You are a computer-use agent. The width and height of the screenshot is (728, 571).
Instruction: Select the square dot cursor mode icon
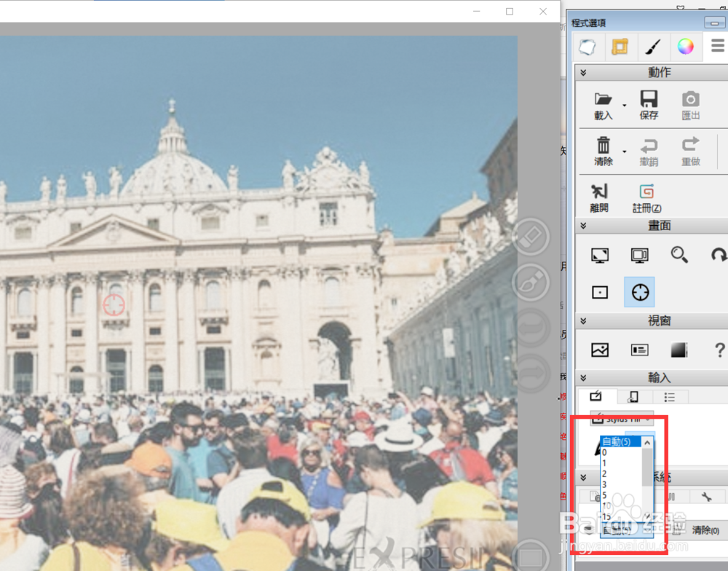600,292
